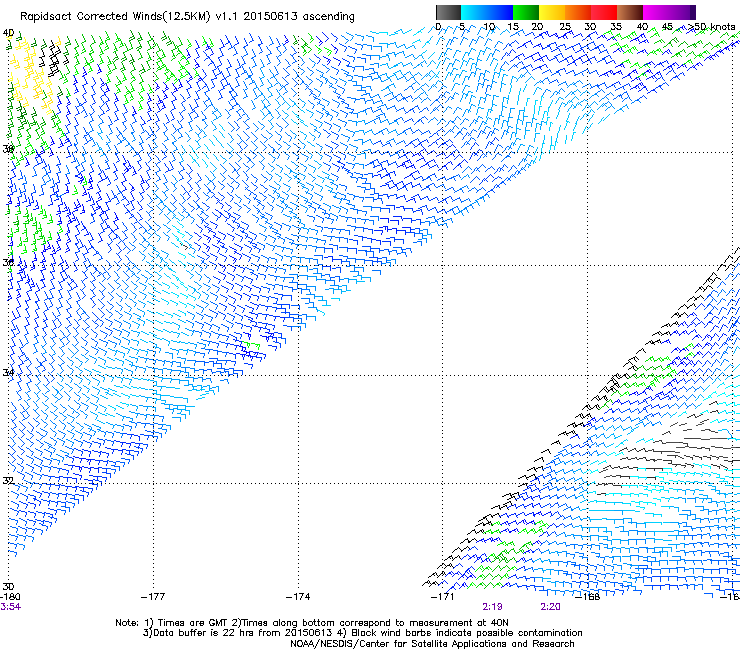740x650 pixels.
Task: Click the date '20150613 ascending' in title
Action: click(x=299, y=16)
